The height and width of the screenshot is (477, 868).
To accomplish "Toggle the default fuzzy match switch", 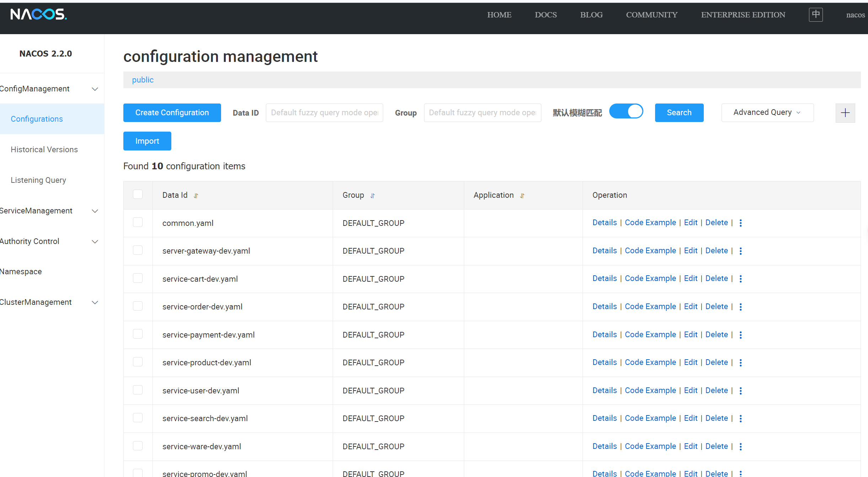I will coord(626,111).
